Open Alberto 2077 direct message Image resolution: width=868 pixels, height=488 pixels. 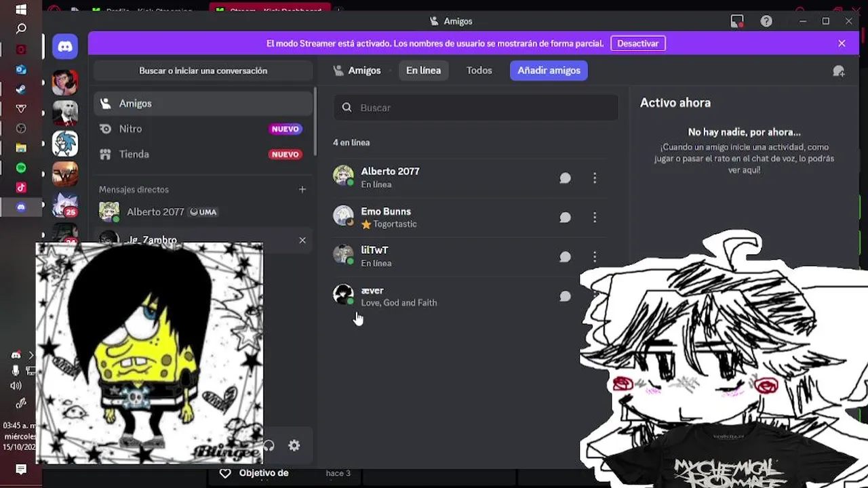pos(203,211)
